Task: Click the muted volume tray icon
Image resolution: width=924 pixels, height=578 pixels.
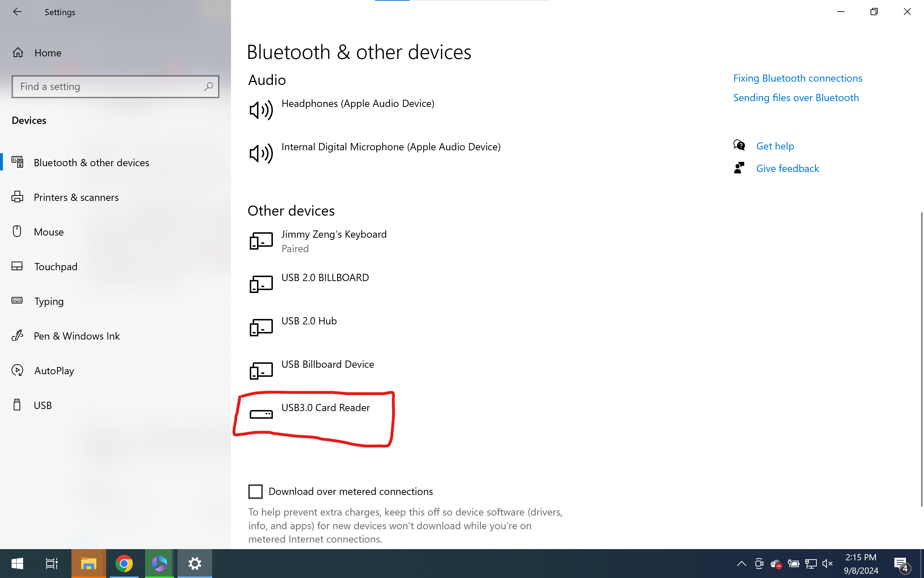Action: [827, 564]
